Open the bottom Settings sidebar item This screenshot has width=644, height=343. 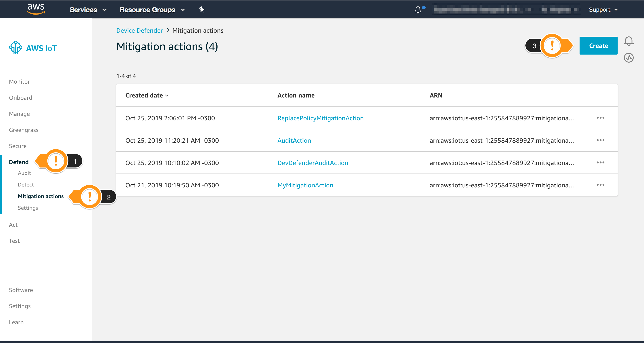pos(20,306)
